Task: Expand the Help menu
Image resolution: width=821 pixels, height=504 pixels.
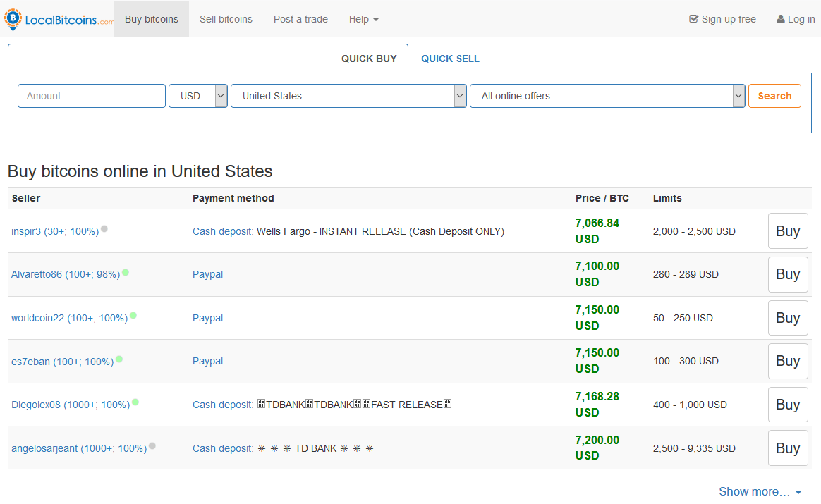Action: click(363, 19)
